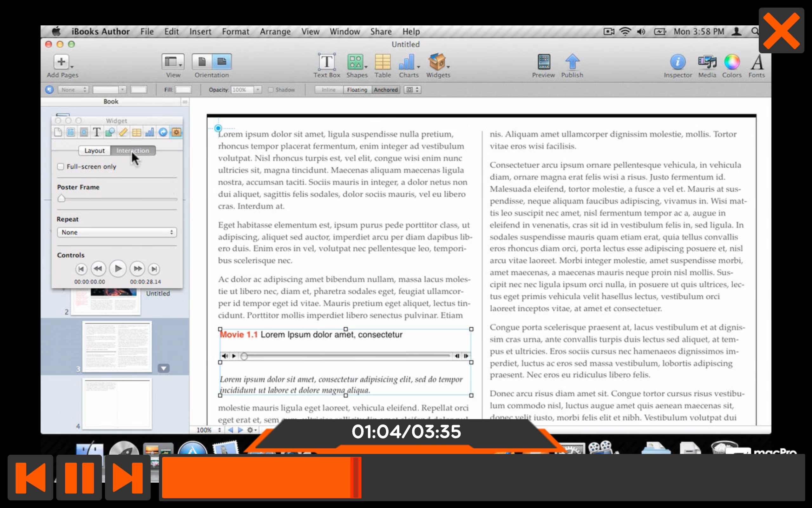Click the Publish arrow icon
This screenshot has width=812, height=508.
point(573,62)
